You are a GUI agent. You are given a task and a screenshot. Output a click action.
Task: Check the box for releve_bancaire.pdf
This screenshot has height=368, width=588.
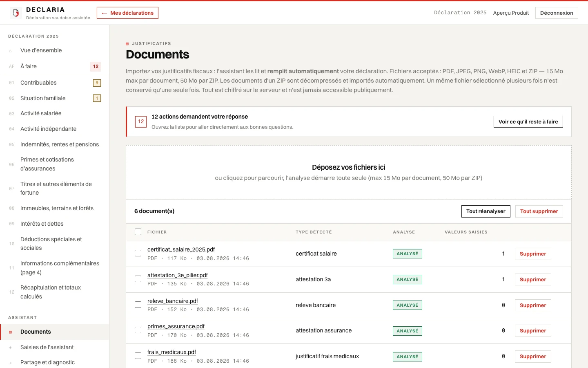pyautogui.click(x=138, y=305)
